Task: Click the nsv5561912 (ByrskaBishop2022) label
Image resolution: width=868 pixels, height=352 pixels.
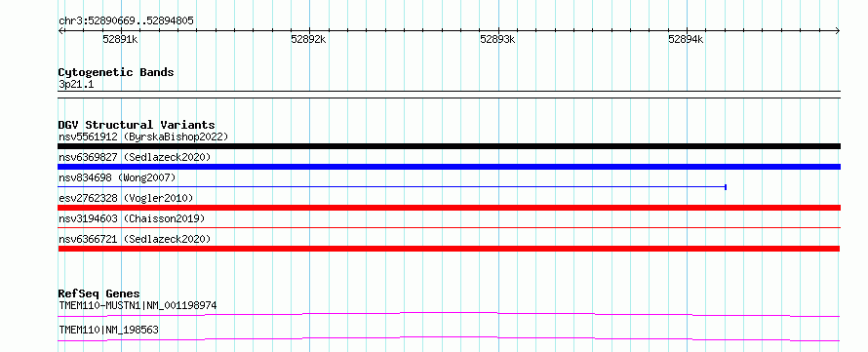Action: (143, 137)
